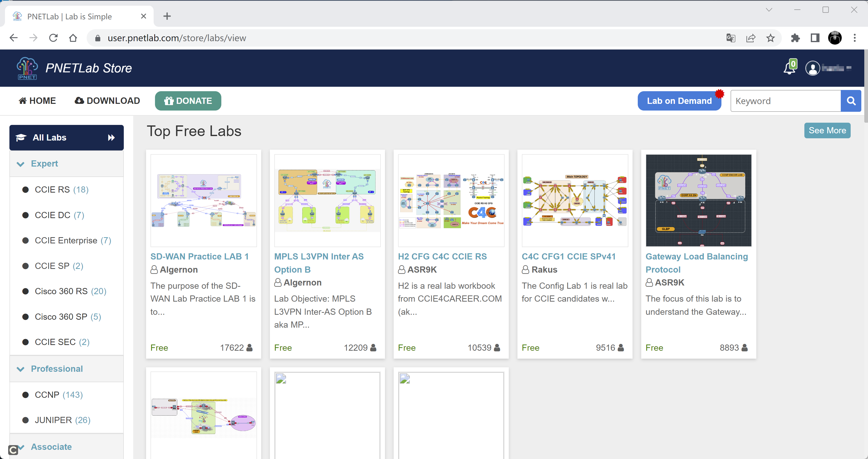Select CCIE RS (18) category
This screenshot has height=459, width=868.
62,190
